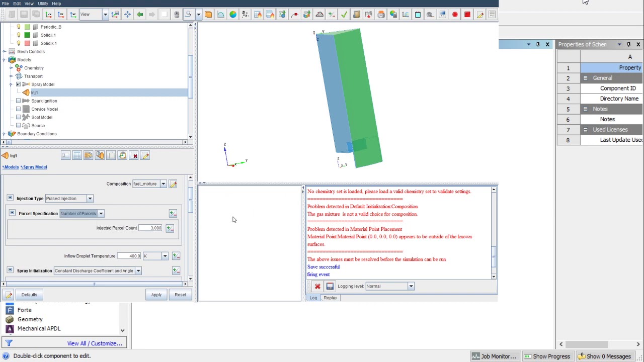Click the Reset button
Viewport: 644px width, 362px height.
(180, 295)
